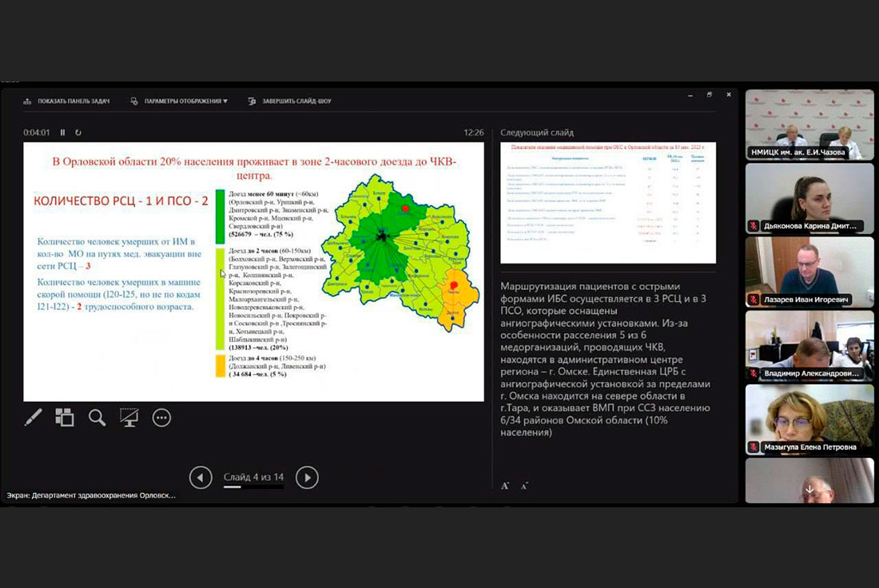This screenshot has height=588, width=879.
Task: End presentation with Завершить слайд-шоу
Action: point(290,101)
